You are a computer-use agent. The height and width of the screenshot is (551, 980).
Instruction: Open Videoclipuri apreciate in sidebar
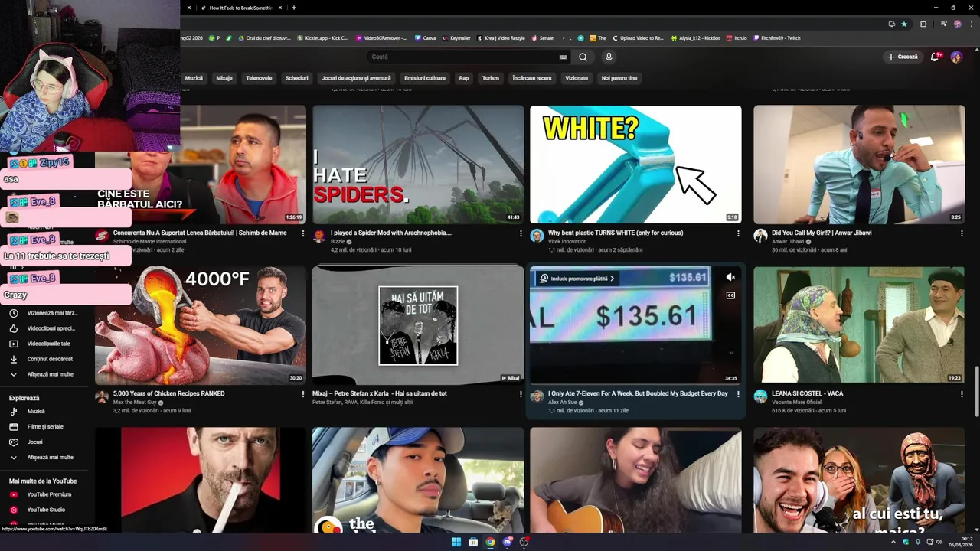coord(44,328)
